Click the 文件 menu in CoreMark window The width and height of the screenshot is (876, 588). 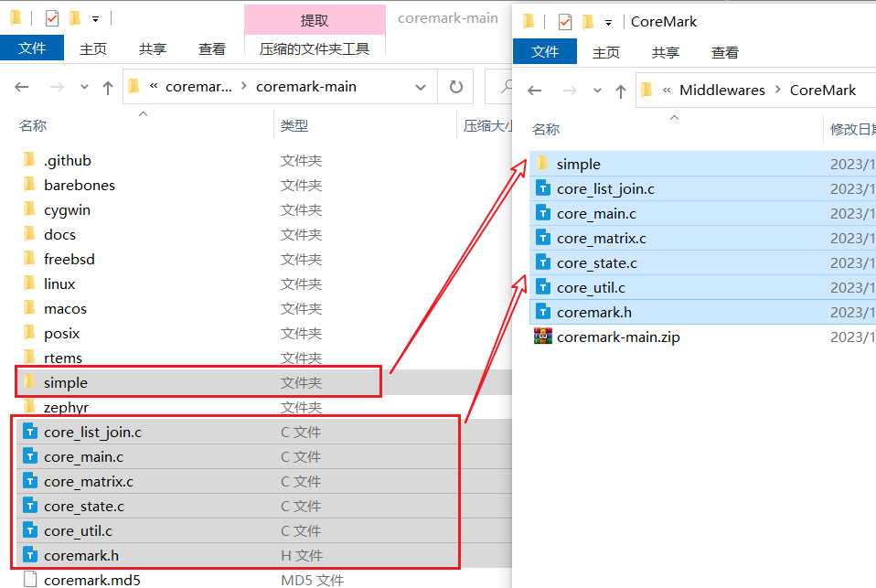(x=545, y=52)
